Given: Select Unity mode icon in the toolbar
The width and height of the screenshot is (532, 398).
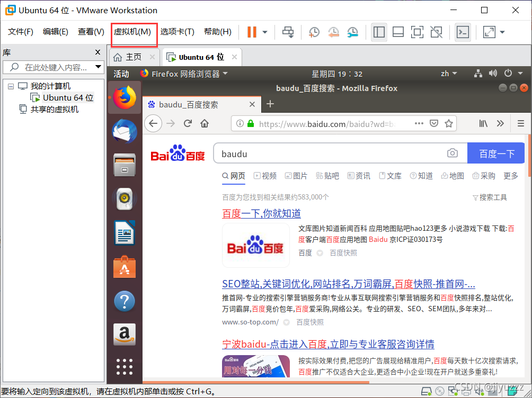Looking at the screenshot, I should (x=436, y=32).
